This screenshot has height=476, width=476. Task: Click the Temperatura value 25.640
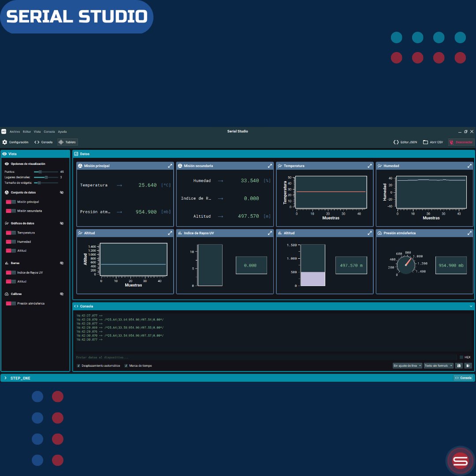point(148,185)
